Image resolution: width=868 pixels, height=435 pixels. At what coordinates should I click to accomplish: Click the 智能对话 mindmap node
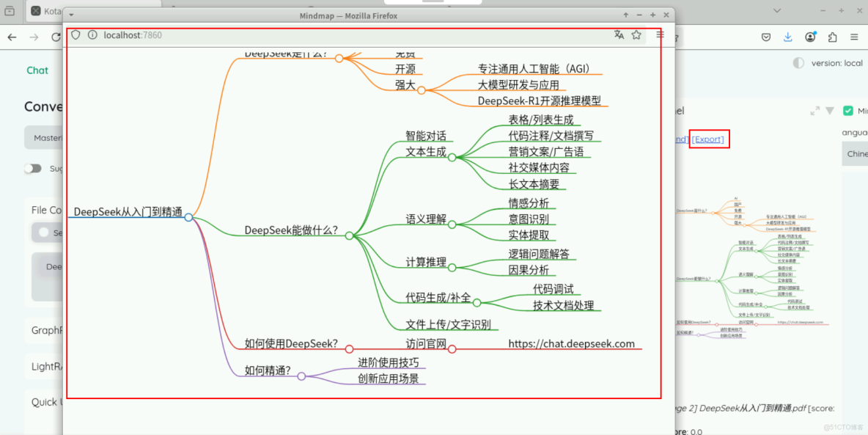tap(426, 136)
